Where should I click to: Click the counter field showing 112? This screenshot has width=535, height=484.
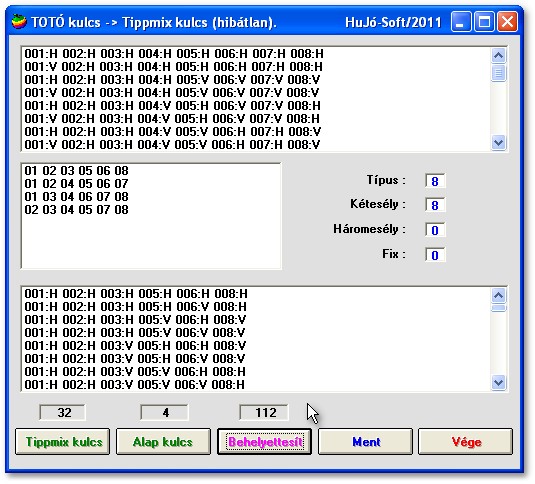[264, 413]
